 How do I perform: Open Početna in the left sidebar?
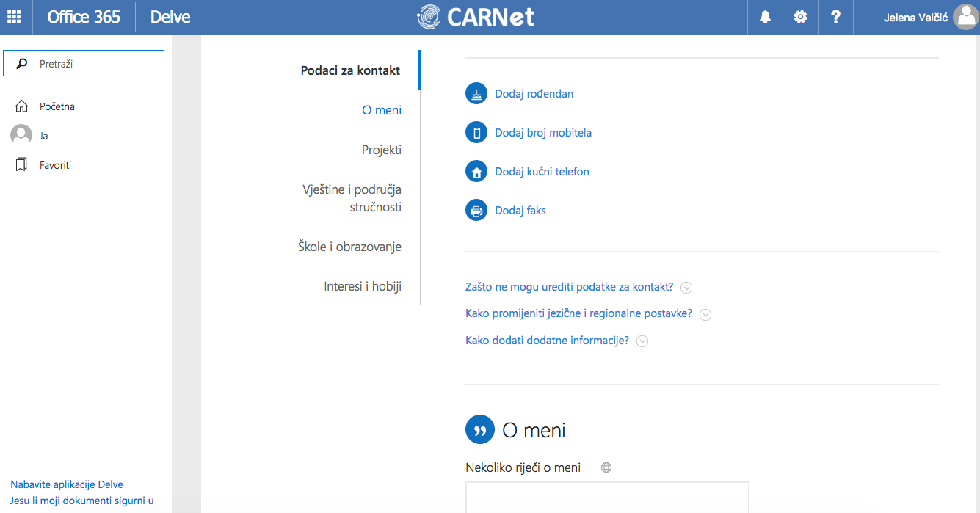(x=57, y=106)
